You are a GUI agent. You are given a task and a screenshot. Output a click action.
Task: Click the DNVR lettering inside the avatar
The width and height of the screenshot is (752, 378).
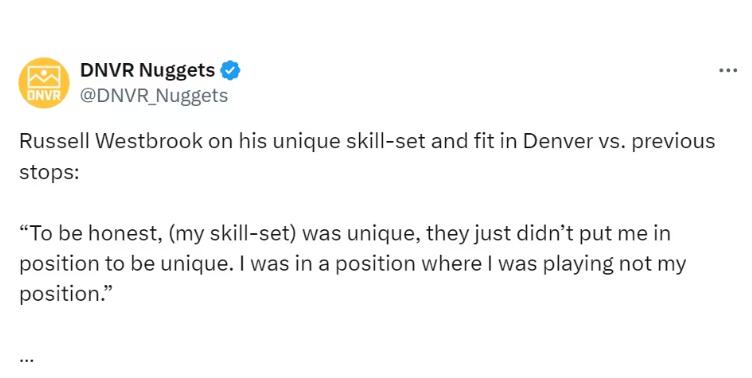44,95
